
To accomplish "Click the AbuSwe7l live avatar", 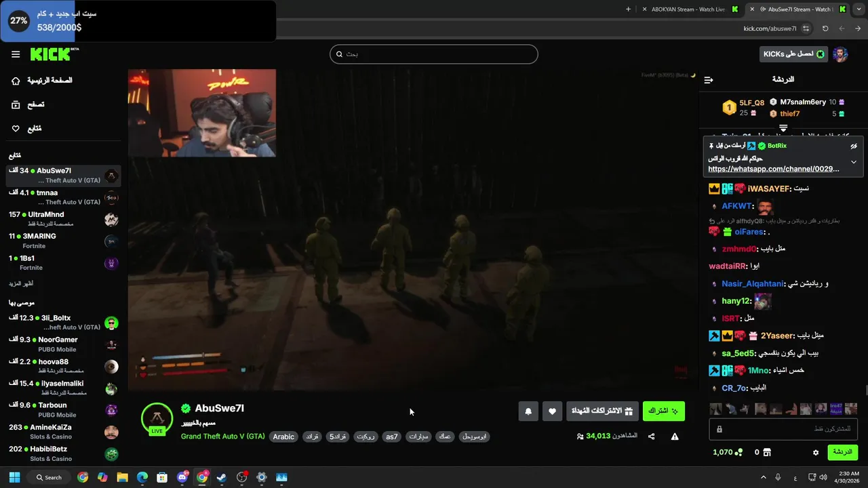I will click(x=157, y=418).
